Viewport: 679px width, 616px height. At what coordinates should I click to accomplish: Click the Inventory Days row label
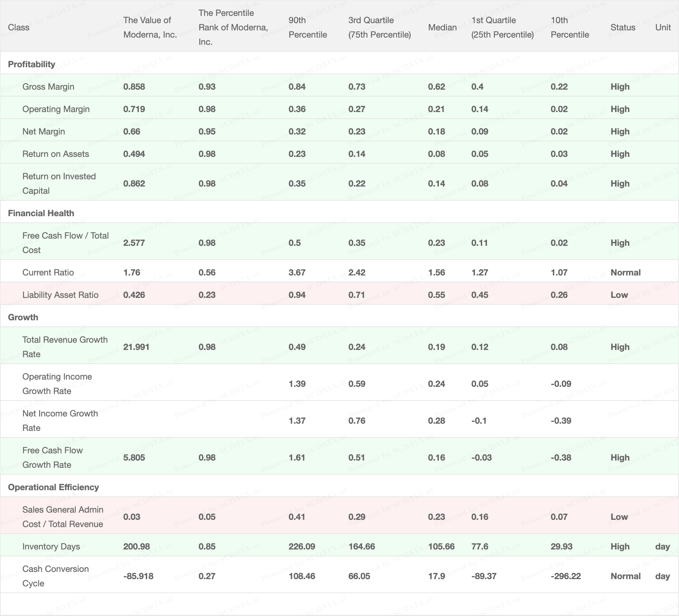(x=51, y=547)
